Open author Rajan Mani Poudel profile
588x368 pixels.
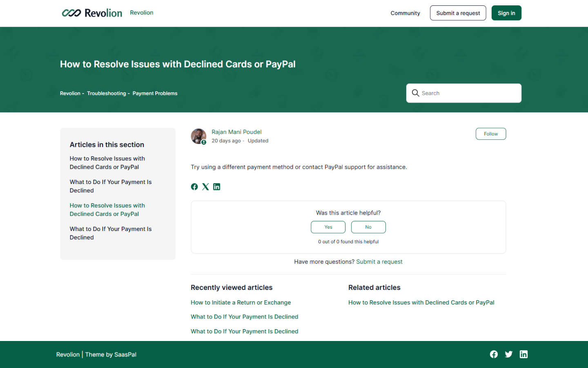pyautogui.click(x=236, y=132)
